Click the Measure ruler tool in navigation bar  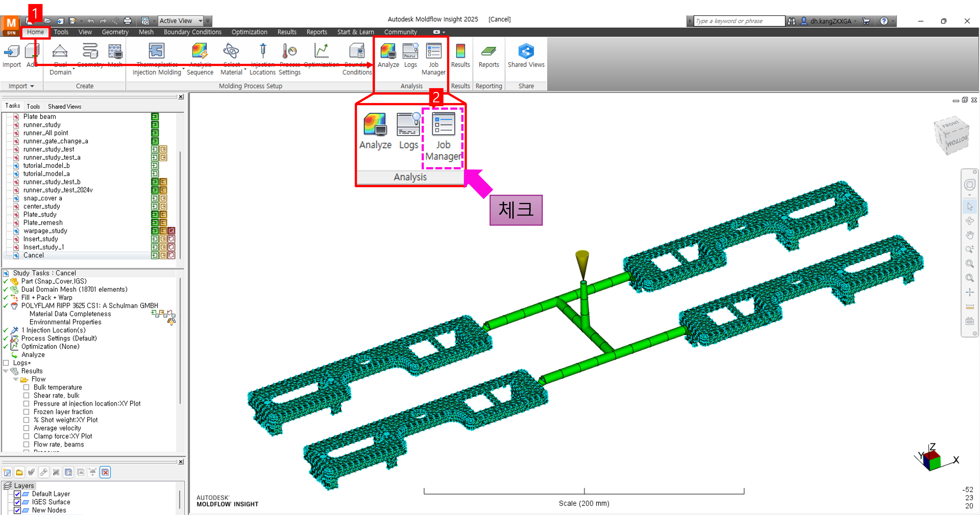coord(969,307)
